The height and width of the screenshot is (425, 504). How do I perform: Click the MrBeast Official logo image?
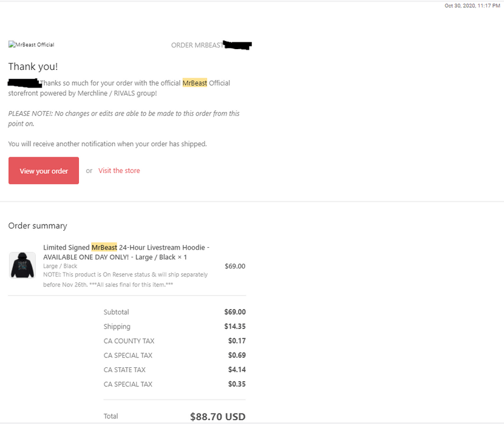pos(32,45)
